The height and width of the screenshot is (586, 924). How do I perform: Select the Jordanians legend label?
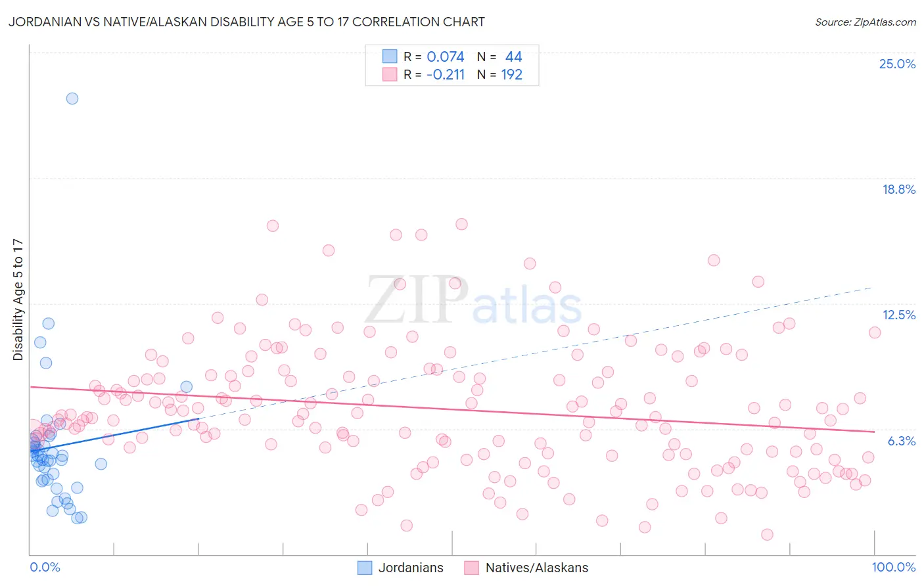[411, 568]
